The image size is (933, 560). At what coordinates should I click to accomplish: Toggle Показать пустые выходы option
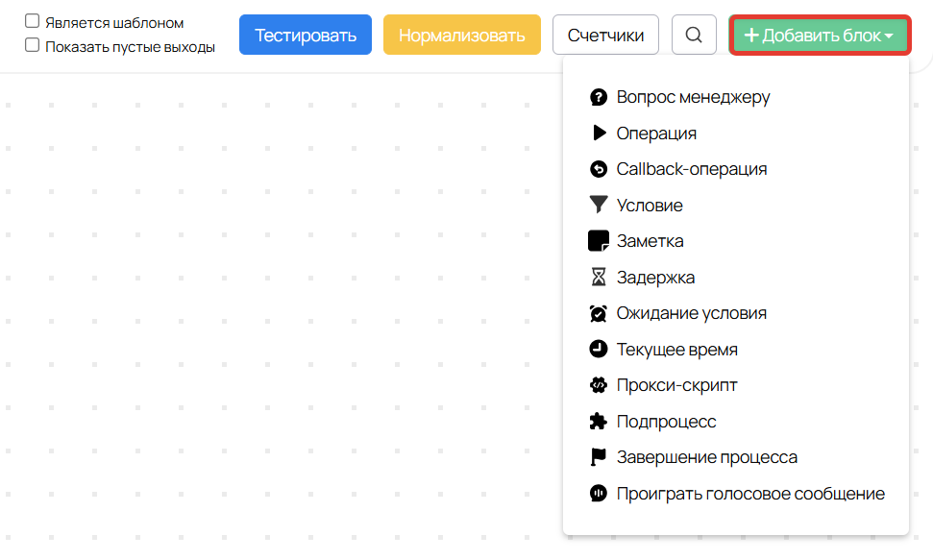click(32, 43)
